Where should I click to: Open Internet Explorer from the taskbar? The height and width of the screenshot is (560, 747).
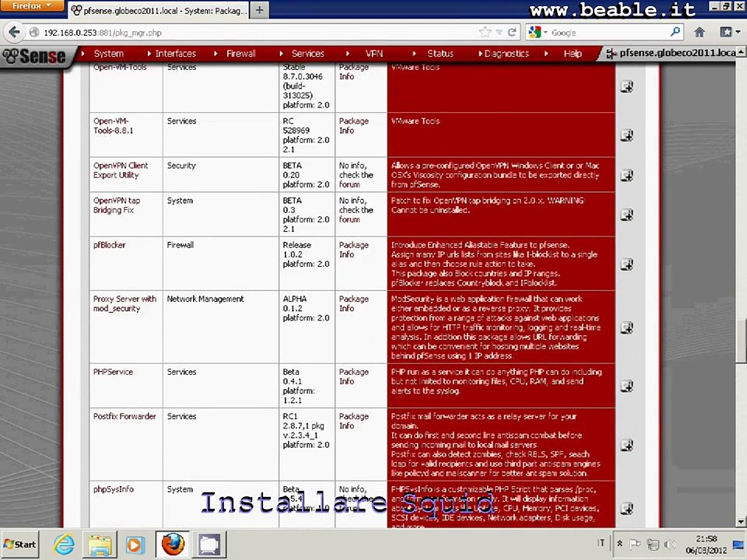click(x=64, y=544)
